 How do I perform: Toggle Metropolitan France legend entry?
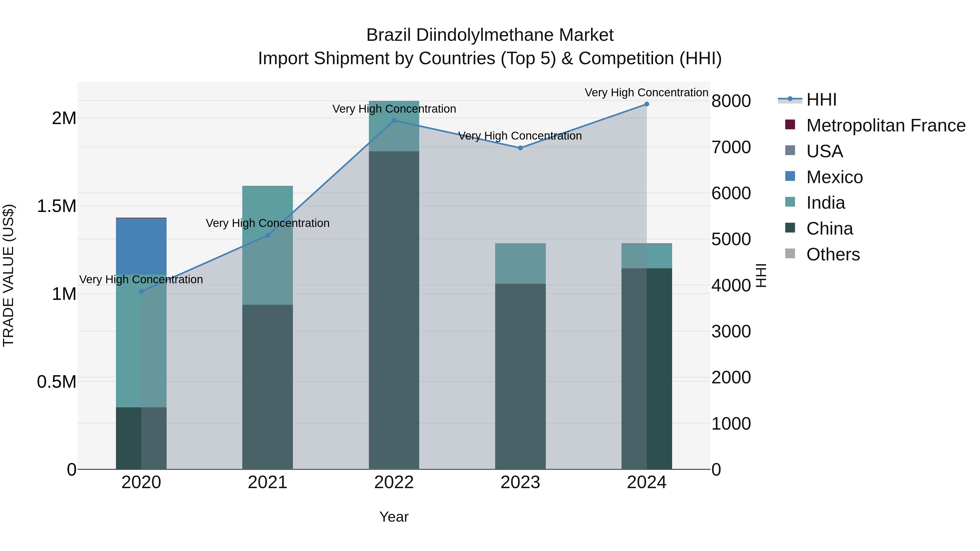tap(875, 125)
